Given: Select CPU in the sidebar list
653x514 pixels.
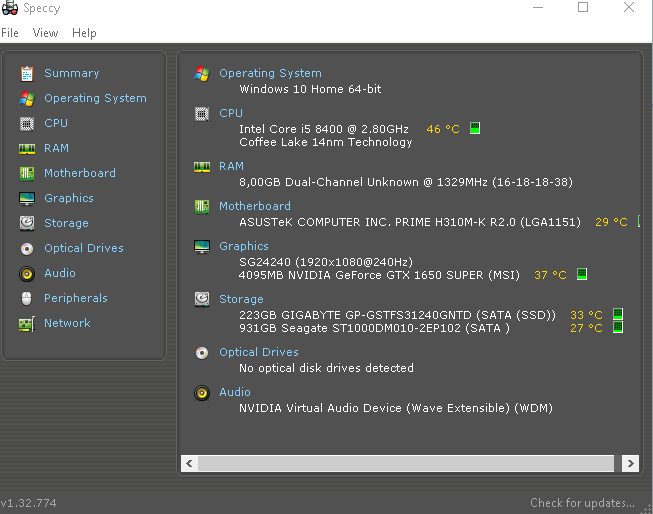Looking at the screenshot, I should tap(56, 123).
